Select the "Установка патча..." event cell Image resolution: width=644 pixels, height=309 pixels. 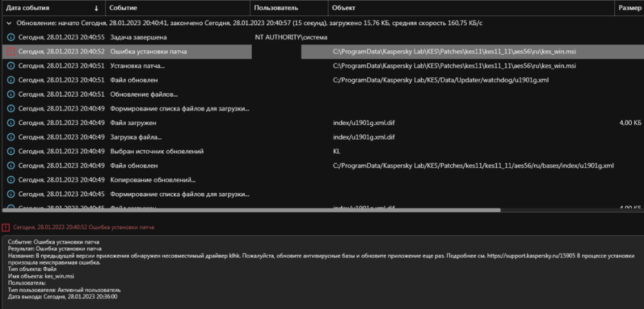coord(138,66)
